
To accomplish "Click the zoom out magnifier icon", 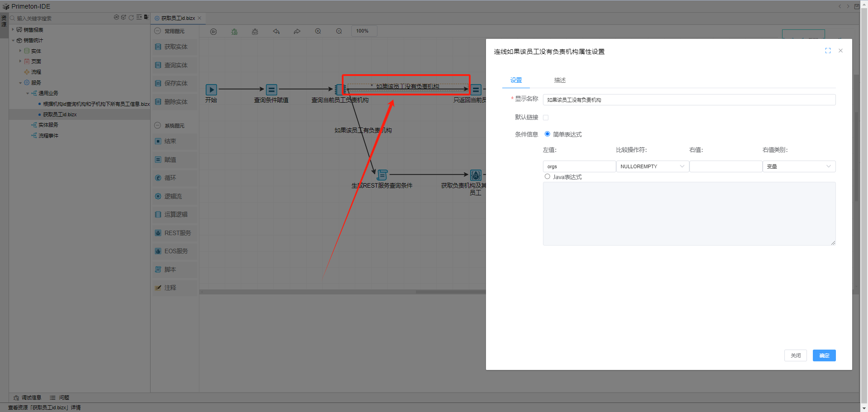I will [x=339, y=31].
